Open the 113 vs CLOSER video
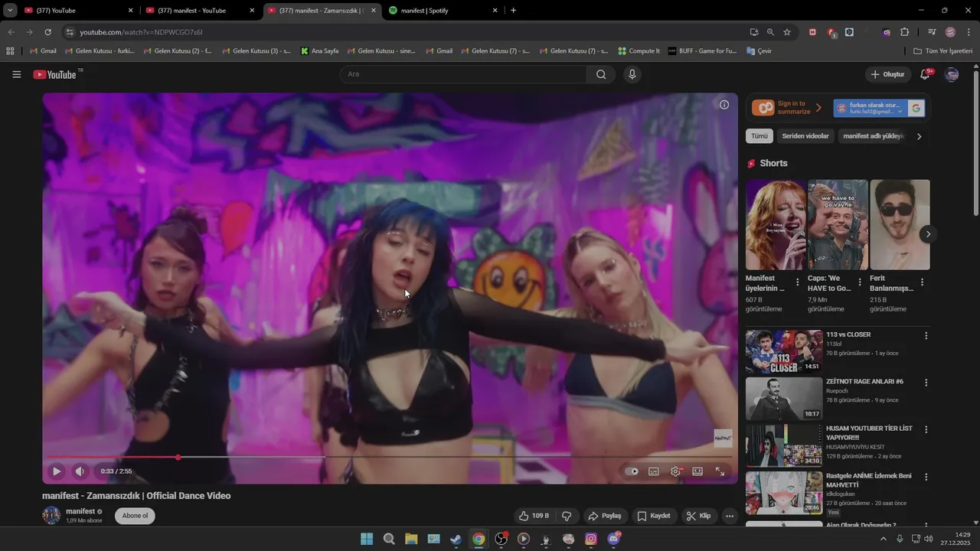This screenshot has height=551, width=980. tap(784, 351)
